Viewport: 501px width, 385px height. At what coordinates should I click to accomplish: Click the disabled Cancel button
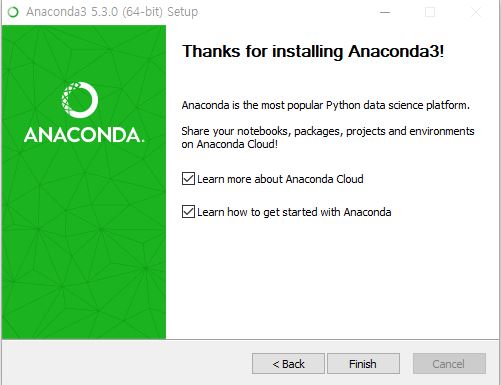[x=449, y=364]
